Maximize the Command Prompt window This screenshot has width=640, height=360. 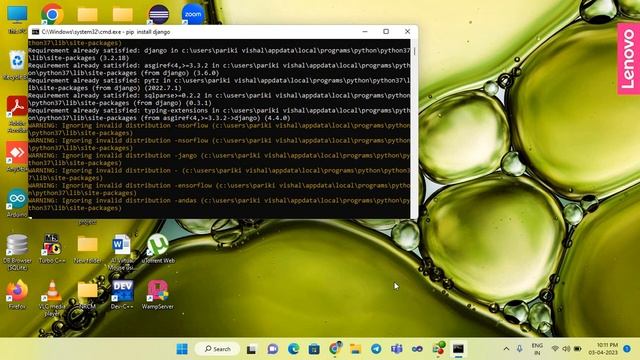point(386,31)
